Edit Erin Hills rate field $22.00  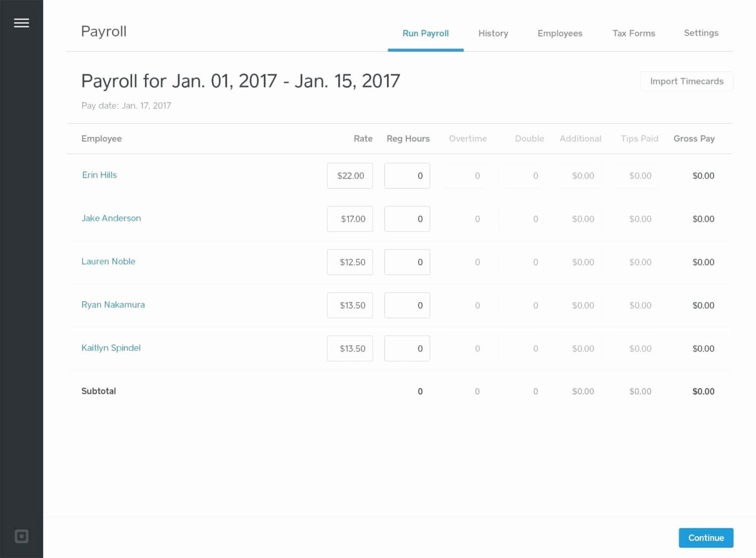tap(350, 176)
